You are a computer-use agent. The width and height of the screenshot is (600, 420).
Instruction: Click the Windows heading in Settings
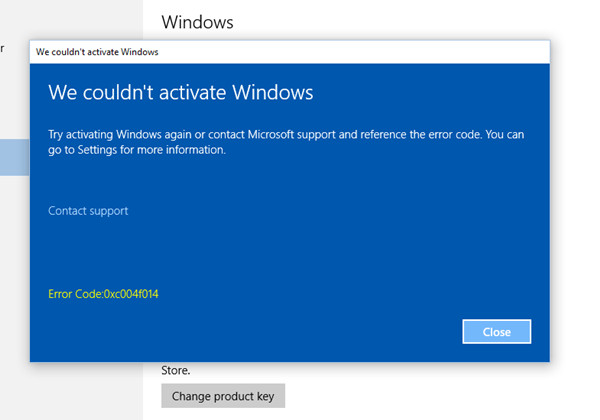click(197, 22)
